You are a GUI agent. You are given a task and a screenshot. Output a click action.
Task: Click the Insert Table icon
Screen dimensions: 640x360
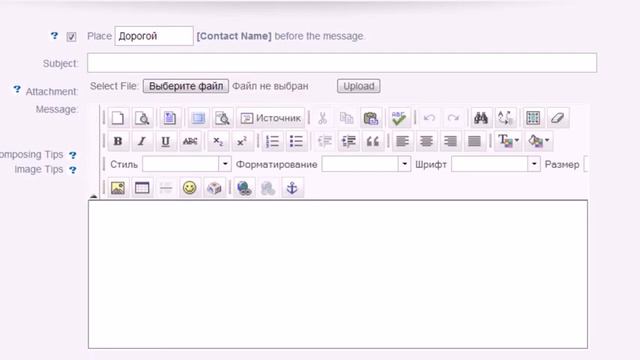(x=142, y=188)
